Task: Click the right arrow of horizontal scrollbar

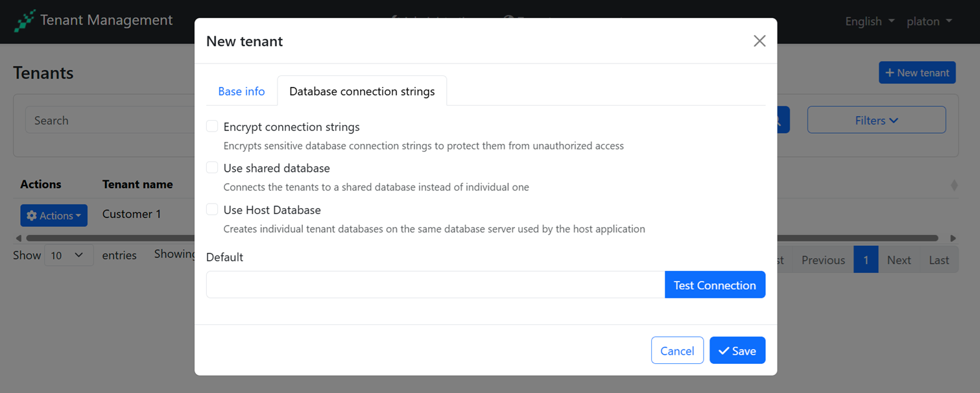Action: pos(953,238)
